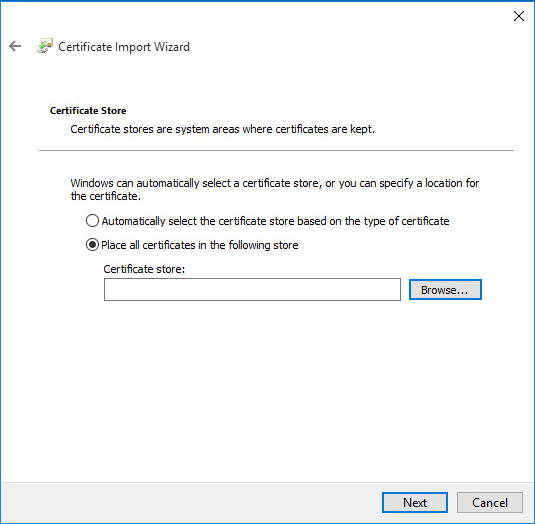Click the gray footer bar left of Next

(x=191, y=502)
